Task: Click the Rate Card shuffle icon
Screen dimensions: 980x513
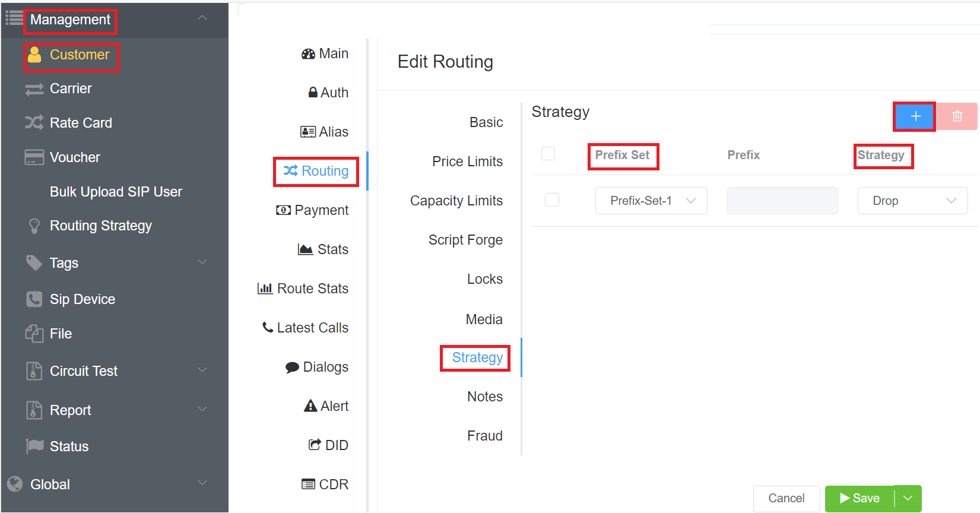Action: [34, 123]
